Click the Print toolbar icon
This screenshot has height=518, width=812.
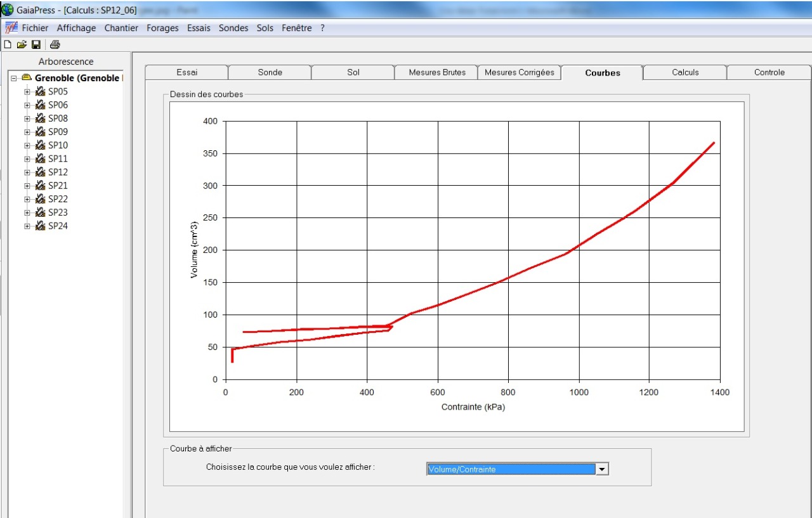(55, 44)
